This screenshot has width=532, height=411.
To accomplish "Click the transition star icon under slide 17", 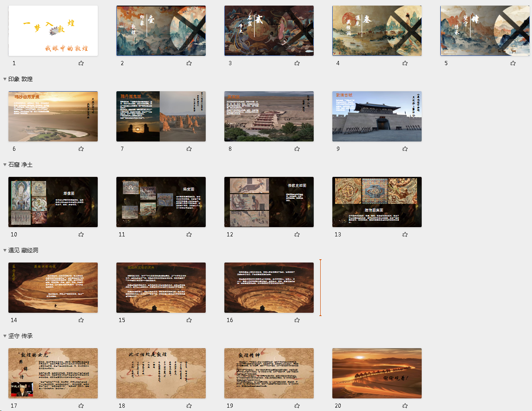I will tap(81, 405).
